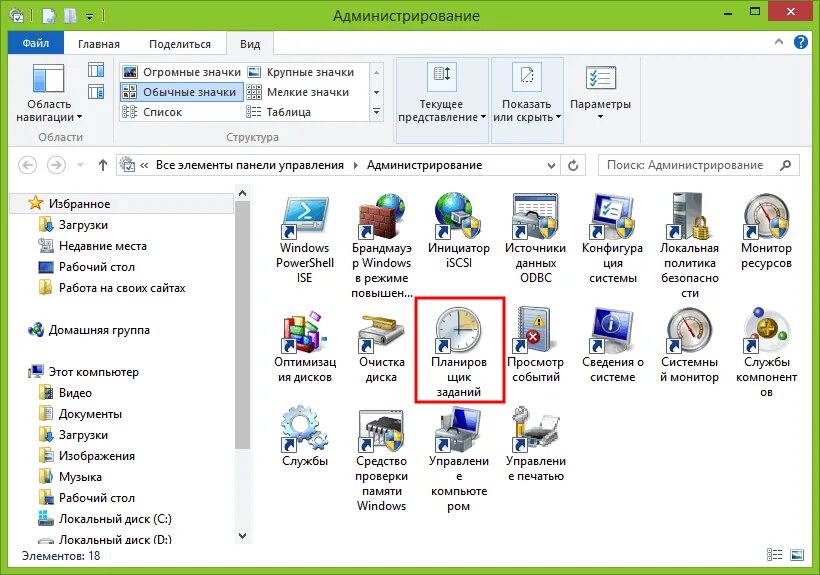Viewport: 820px width, 575px height.
Task: Open the Файл menu
Action: 36,43
